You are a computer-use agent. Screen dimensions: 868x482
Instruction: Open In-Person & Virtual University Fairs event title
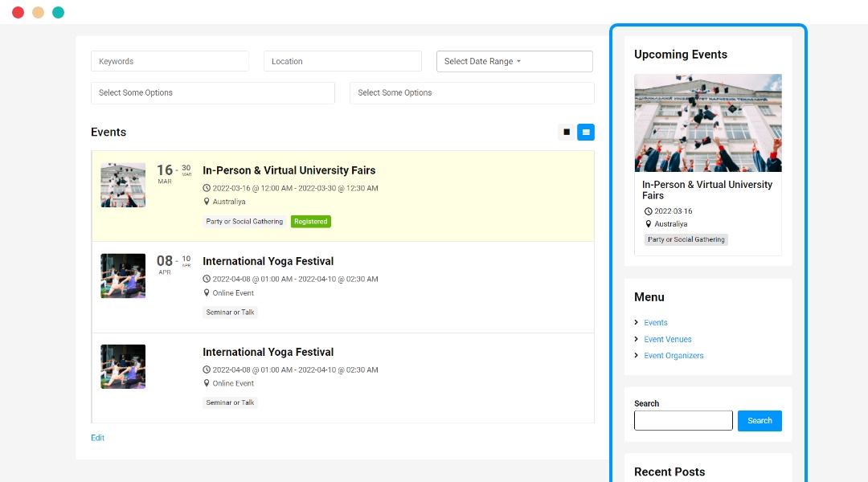289,171
